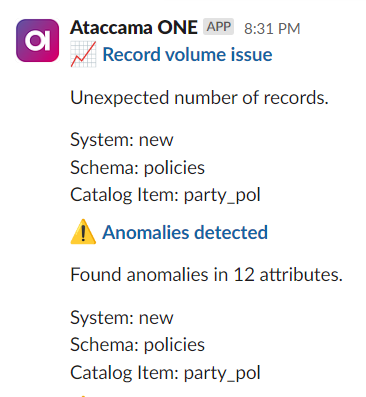Click the word attributes in anomalies message
The image size is (366, 397).
point(301,275)
